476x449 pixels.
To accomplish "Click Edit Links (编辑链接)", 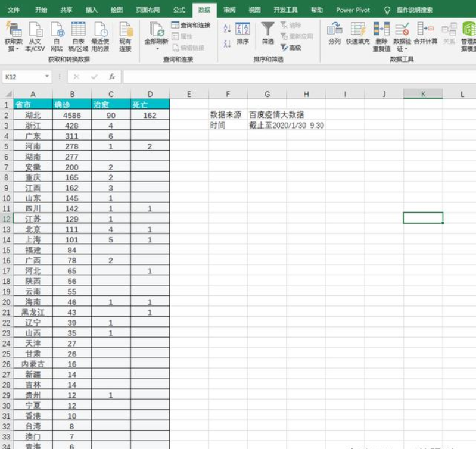I will coord(188,48).
